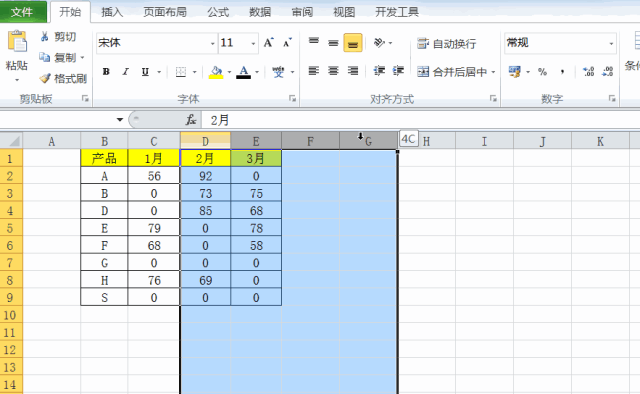
Task: Switch to the 插入 tab
Action: (x=112, y=12)
